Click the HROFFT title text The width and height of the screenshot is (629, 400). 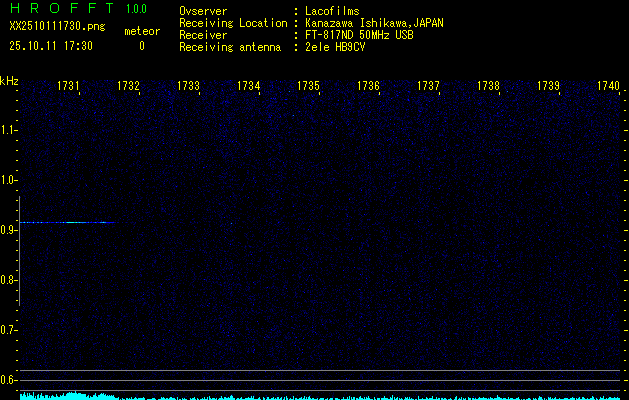59,9
